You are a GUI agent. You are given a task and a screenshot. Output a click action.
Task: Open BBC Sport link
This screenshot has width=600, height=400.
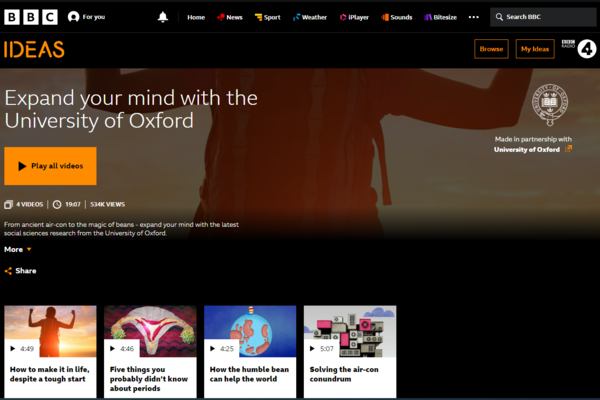click(267, 17)
